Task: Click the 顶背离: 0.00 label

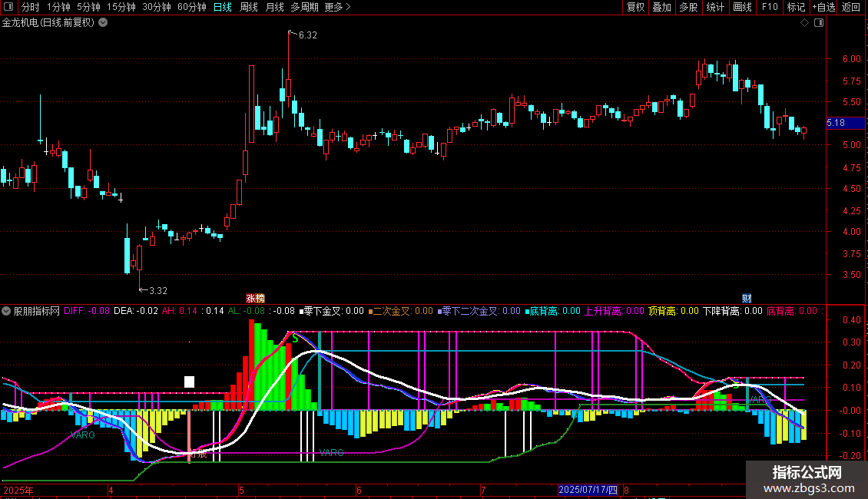Action: tap(674, 311)
